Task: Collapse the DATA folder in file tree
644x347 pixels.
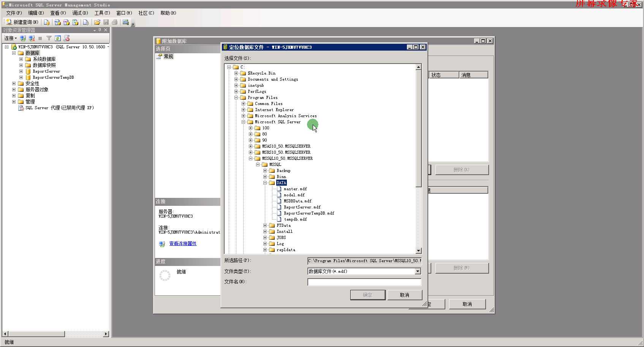Action: (265, 183)
